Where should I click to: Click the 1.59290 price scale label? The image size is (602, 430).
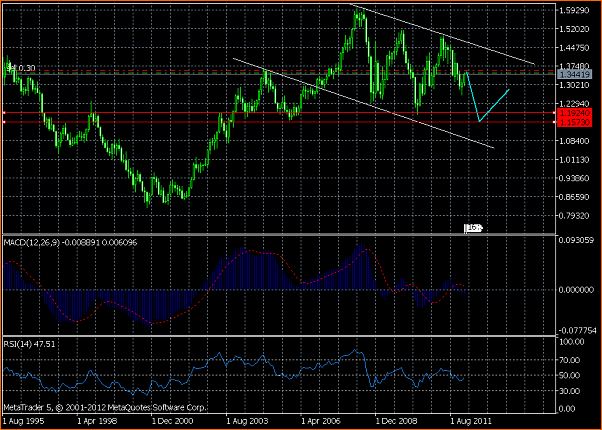[574, 10]
